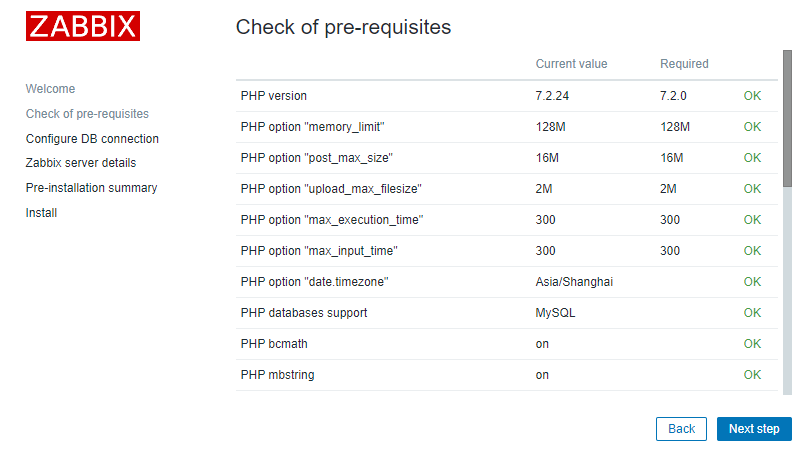This screenshot has width=809, height=459.
Task: Click the Required column header
Action: click(684, 64)
